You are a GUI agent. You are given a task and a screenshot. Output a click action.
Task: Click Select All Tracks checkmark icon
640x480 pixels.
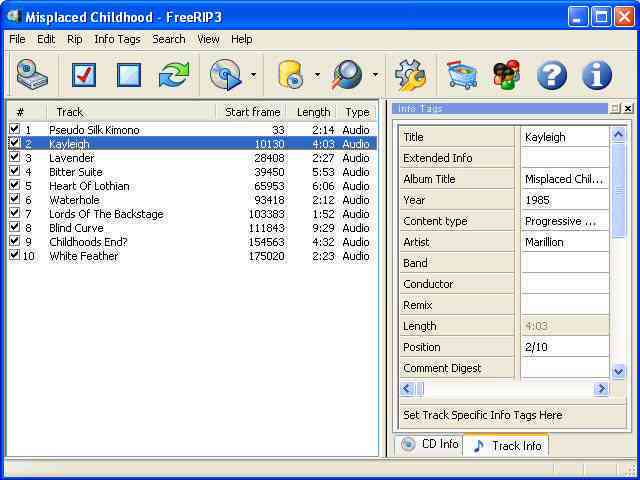(x=84, y=75)
